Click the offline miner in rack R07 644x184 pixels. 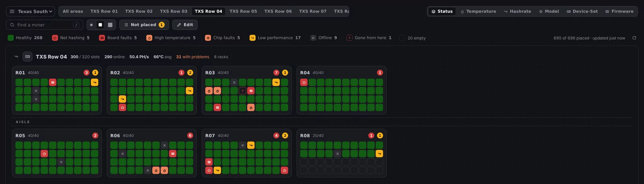242,145
